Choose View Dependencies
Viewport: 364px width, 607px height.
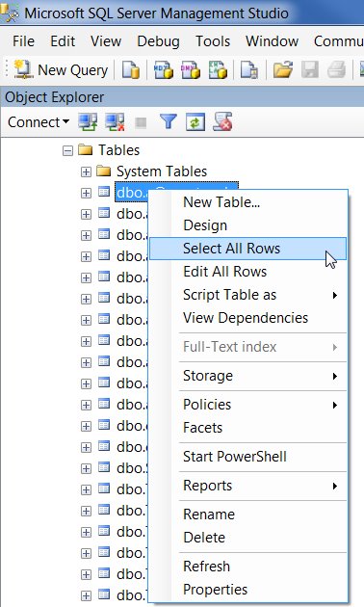(247, 318)
